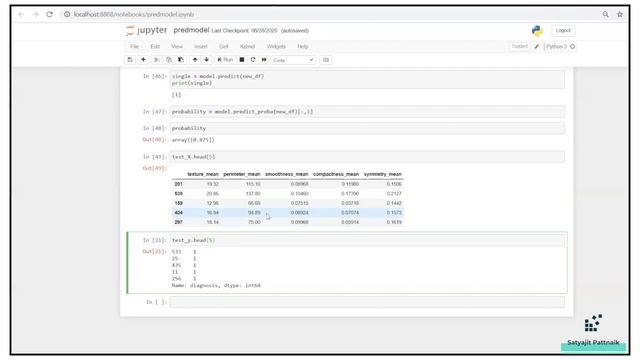Open the Help menu
Screen dimensions: 640x360
click(302, 47)
